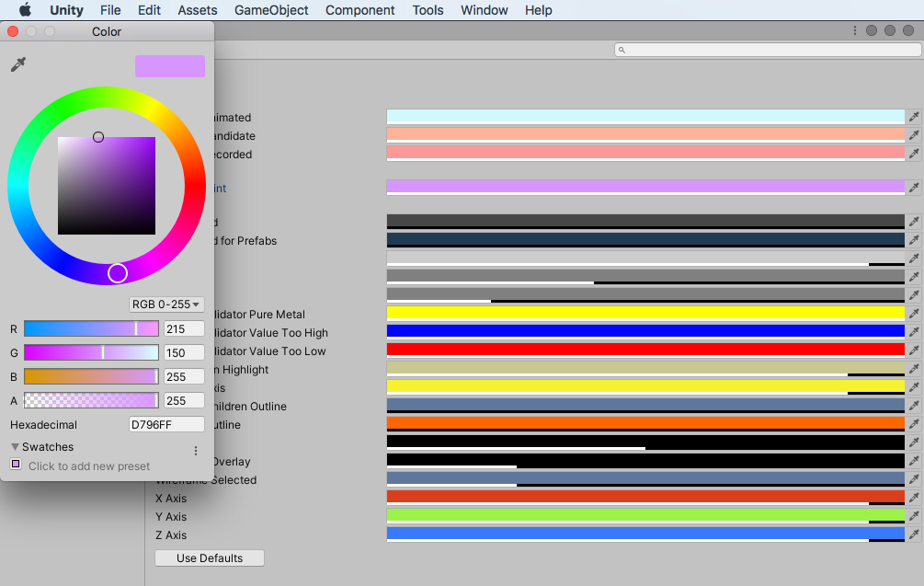
Task: Click the blue Validator Value Too High color field
Action: [645, 332]
